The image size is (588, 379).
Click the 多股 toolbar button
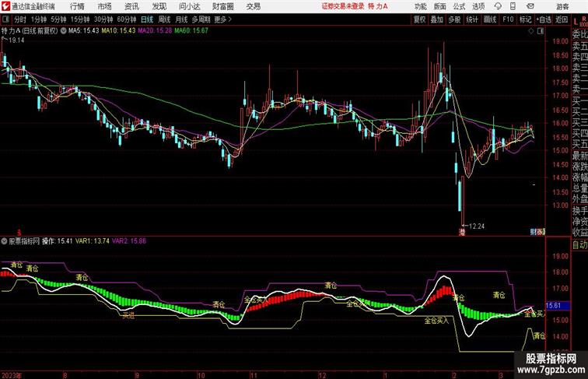(x=454, y=19)
